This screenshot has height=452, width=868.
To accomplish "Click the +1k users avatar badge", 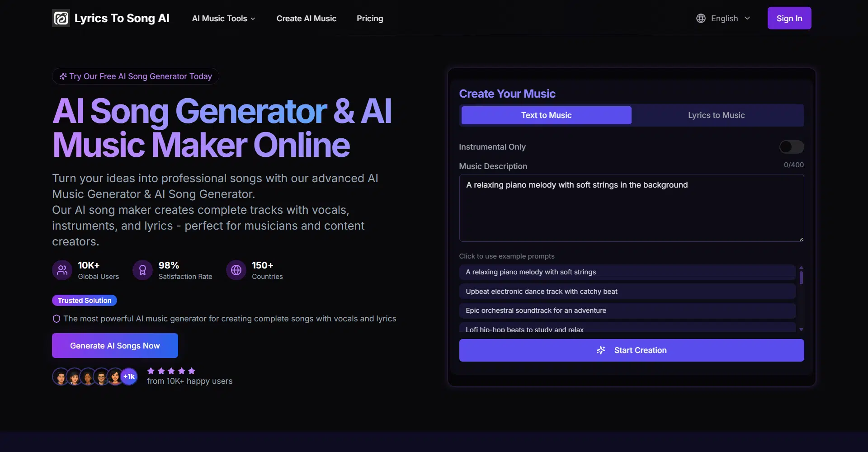I will [129, 377].
